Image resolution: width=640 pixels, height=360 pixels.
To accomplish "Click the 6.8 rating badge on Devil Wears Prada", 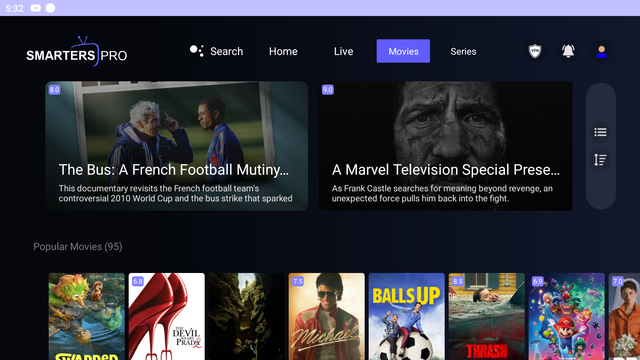I will point(138,282).
